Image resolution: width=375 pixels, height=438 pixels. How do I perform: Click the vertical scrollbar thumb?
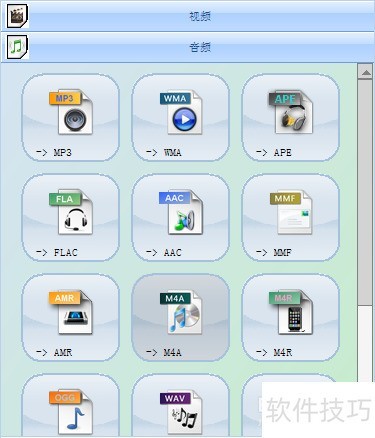click(x=366, y=192)
